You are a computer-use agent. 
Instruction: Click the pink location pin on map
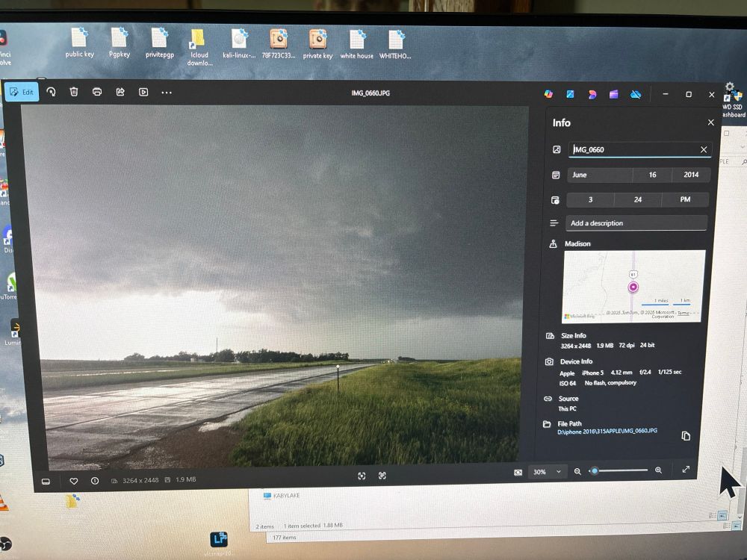click(633, 287)
